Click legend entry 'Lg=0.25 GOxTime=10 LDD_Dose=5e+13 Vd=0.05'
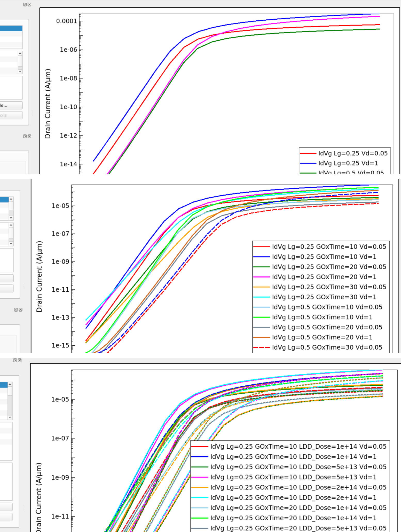Screen dimensions: 401x532 click(x=298, y=467)
